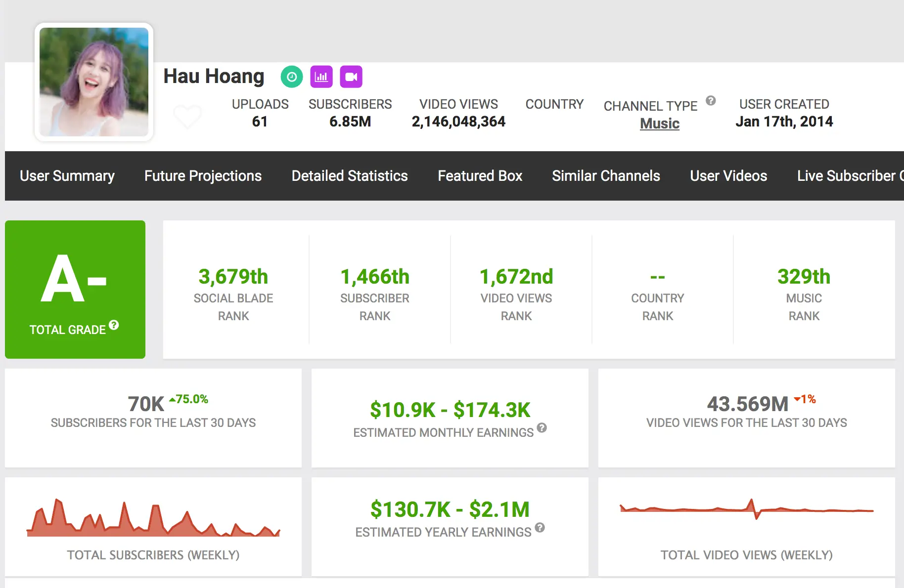Open Live Subscriber Count tab

850,176
